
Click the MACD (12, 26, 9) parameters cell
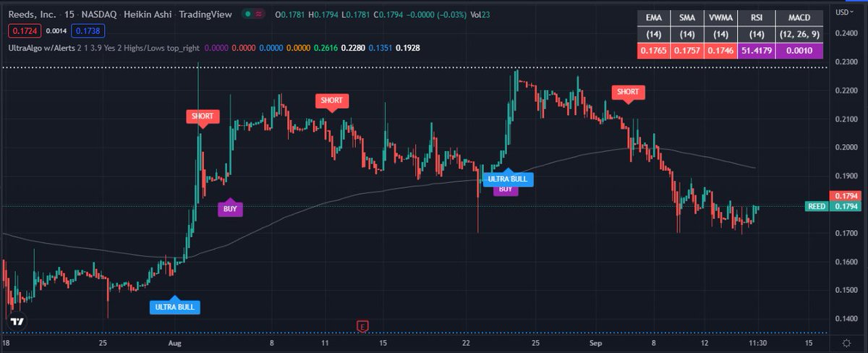tap(799, 35)
